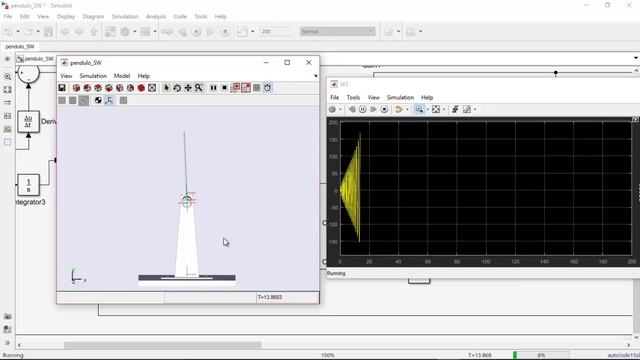This screenshot has height=360, width=640.
Task: Click the zoom icon in Simulink left palette
Action: (7, 76)
